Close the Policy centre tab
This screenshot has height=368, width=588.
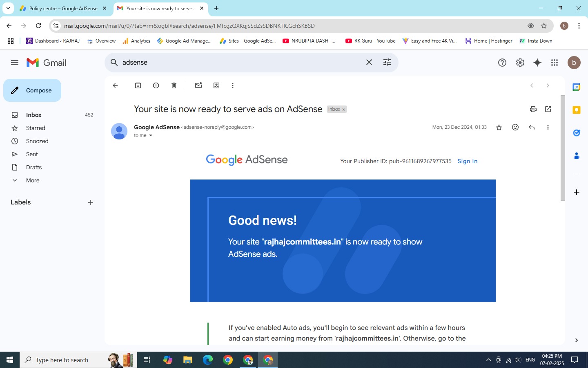tap(105, 8)
